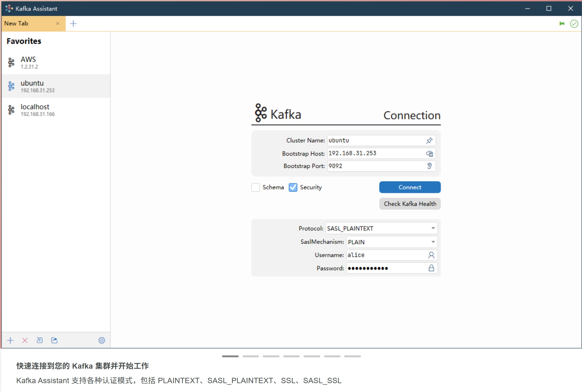Click the lock icon in Password field

(431, 268)
